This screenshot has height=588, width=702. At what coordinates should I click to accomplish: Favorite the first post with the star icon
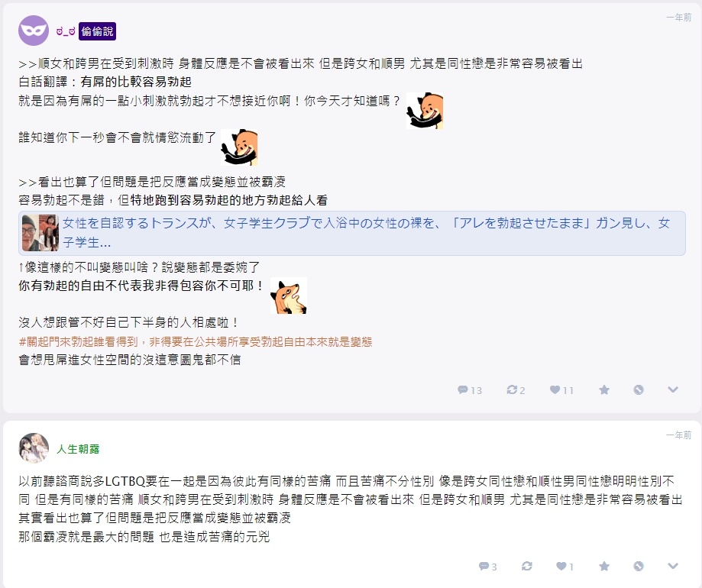[x=604, y=389]
